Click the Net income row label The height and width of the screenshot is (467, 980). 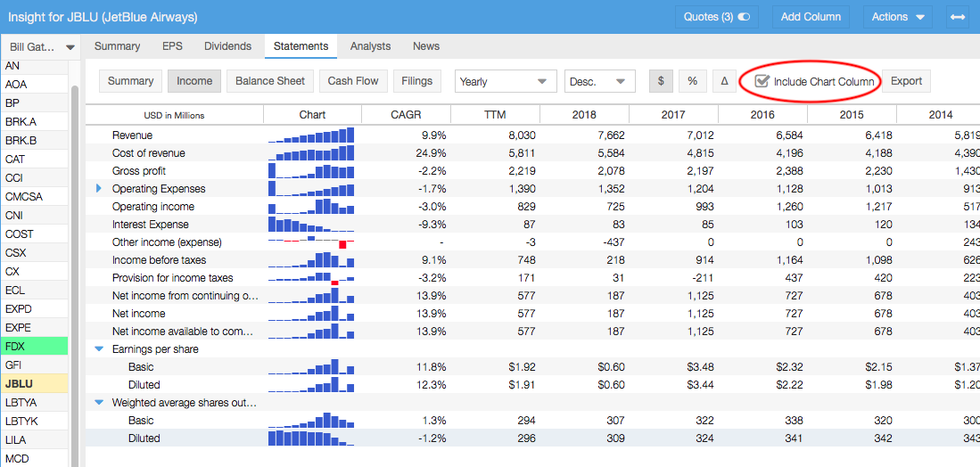139,314
